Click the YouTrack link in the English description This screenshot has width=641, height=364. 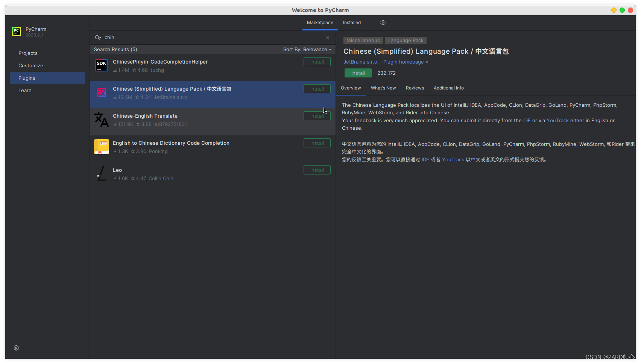558,121
